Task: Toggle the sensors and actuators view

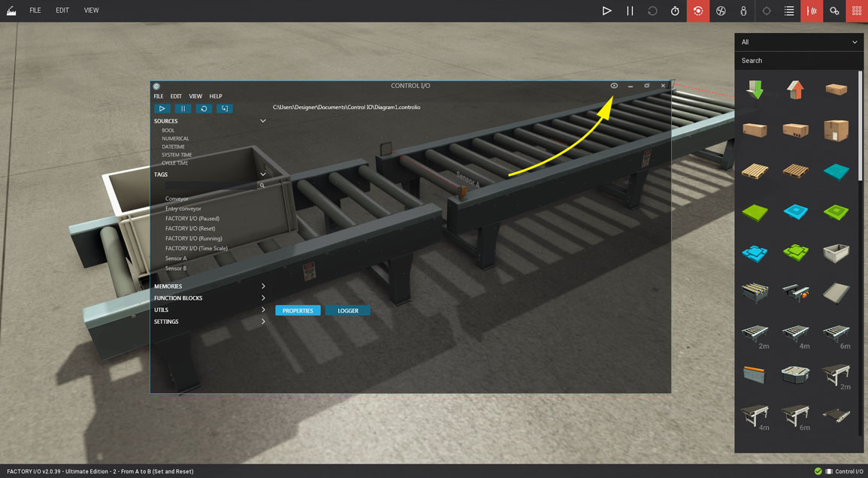Action: (x=812, y=11)
